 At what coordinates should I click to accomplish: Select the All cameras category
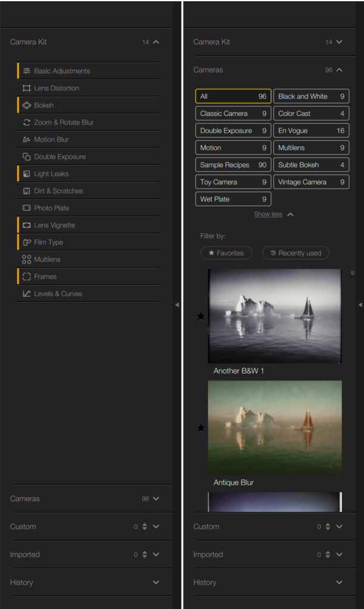233,96
